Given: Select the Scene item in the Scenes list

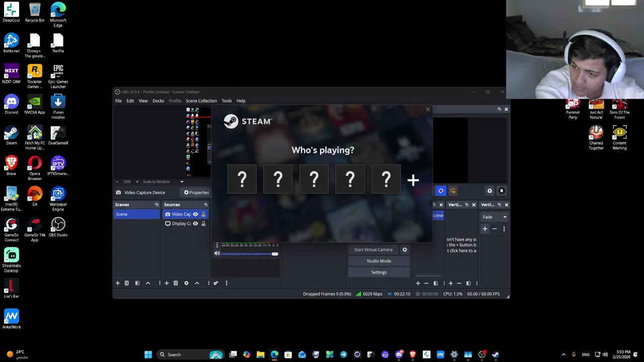Looking at the screenshot, I should (x=136, y=214).
